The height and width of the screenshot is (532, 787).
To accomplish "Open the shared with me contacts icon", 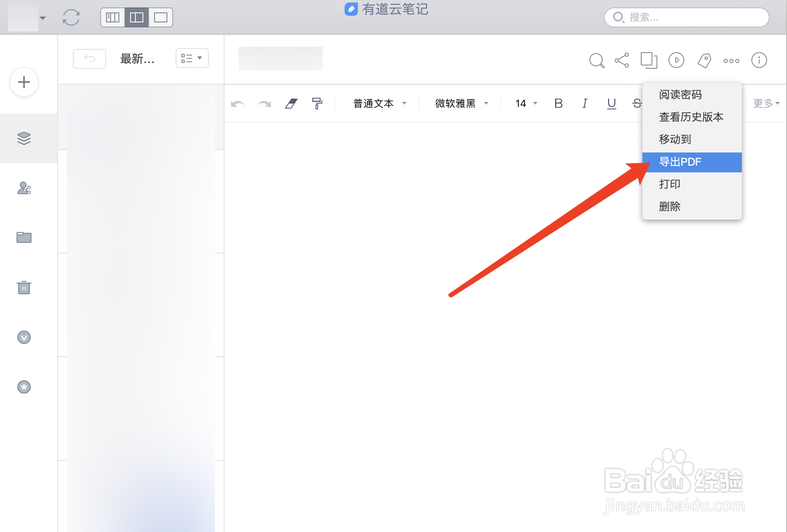I will click(x=24, y=188).
